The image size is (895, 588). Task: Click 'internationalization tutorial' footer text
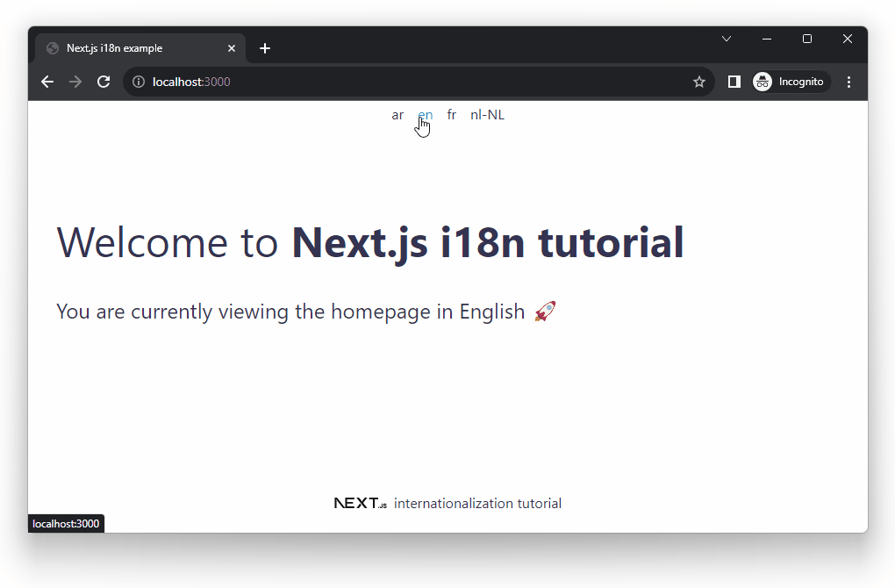(x=477, y=504)
